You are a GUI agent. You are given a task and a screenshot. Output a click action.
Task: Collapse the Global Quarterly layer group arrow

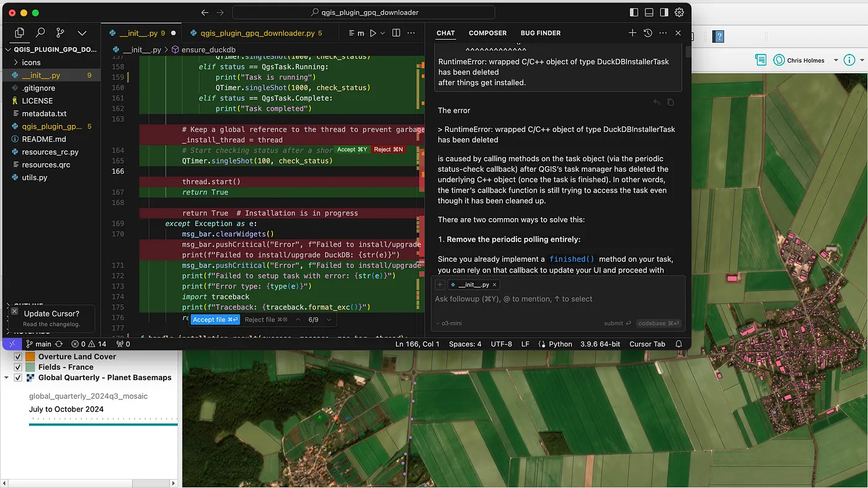pyautogui.click(x=7, y=378)
